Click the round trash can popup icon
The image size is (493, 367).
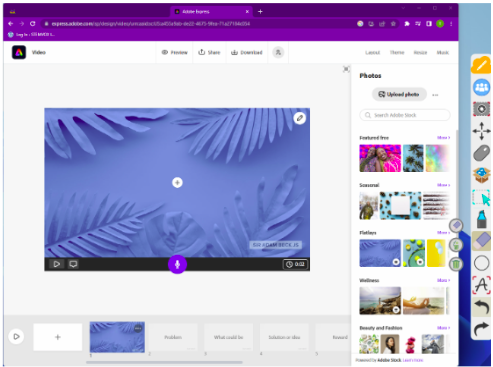(x=455, y=264)
